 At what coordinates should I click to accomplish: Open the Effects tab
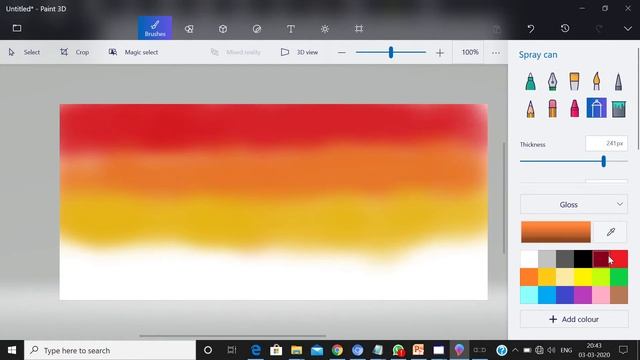(325, 29)
